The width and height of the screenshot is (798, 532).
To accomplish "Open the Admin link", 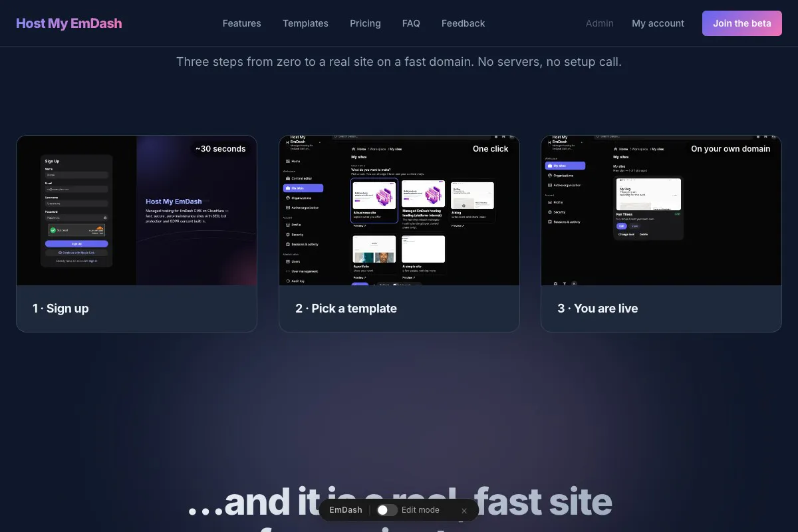I will coord(599,23).
